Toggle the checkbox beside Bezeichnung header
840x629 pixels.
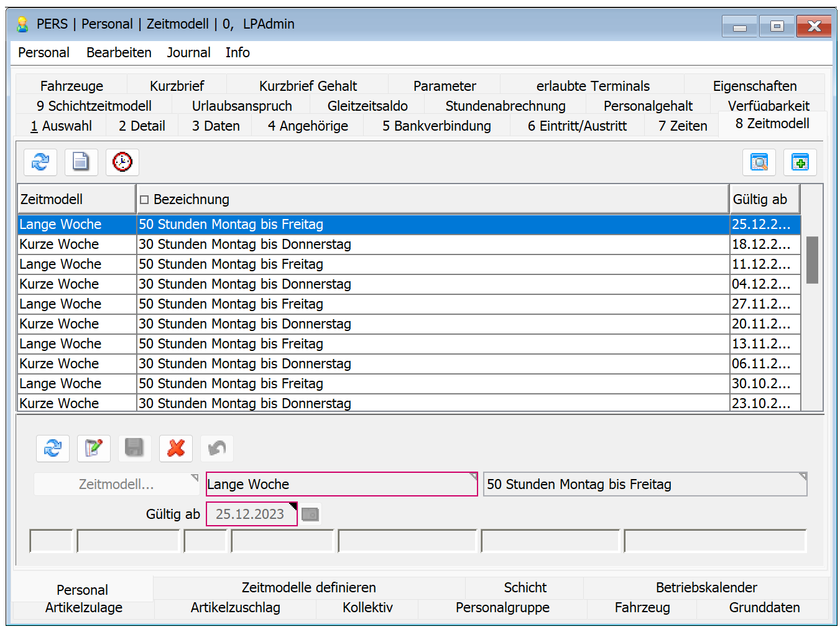(144, 200)
